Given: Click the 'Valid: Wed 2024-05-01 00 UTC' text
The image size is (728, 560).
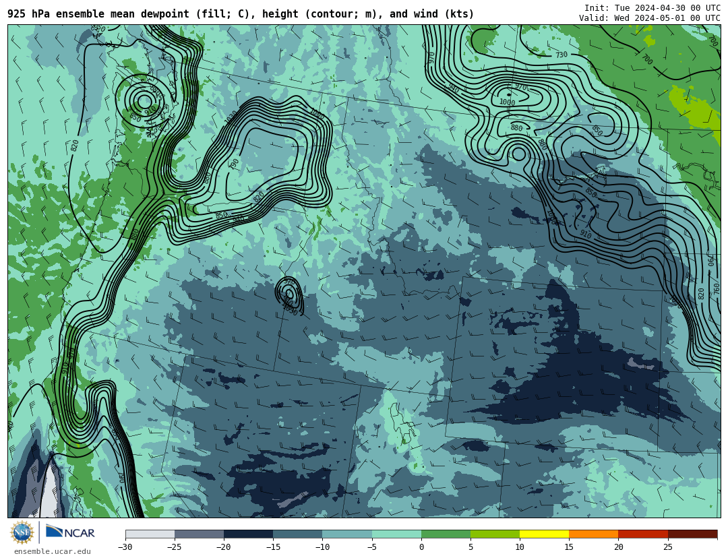Looking at the screenshot, I should 650,18.
